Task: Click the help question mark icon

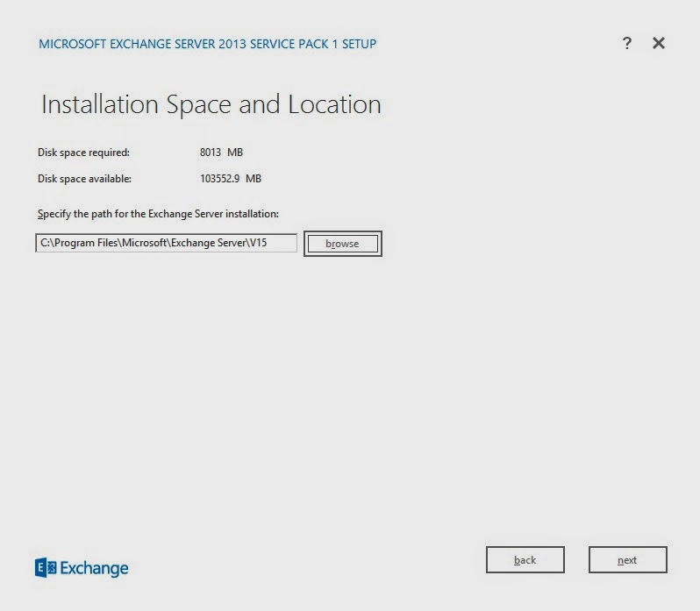Action: coord(626,44)
